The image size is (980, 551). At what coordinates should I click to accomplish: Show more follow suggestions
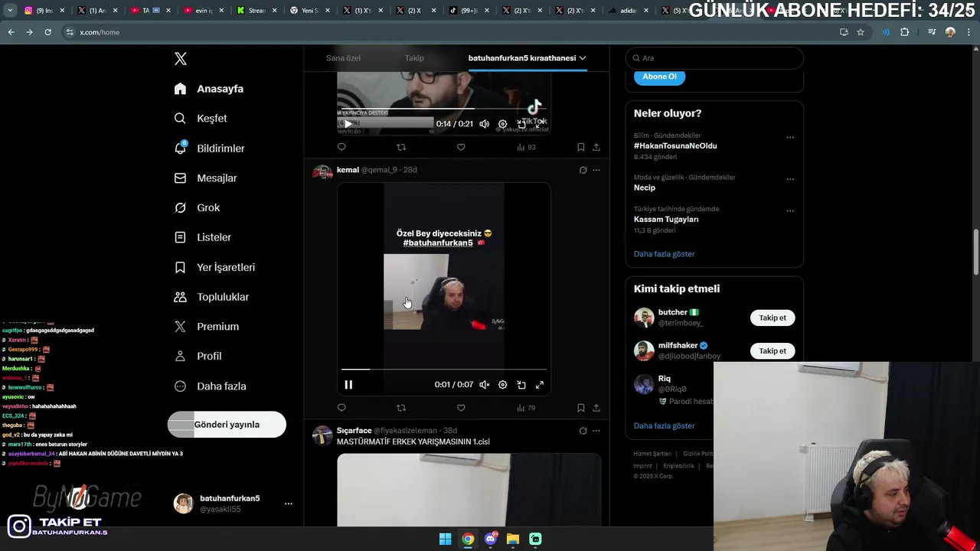(664, 426)
